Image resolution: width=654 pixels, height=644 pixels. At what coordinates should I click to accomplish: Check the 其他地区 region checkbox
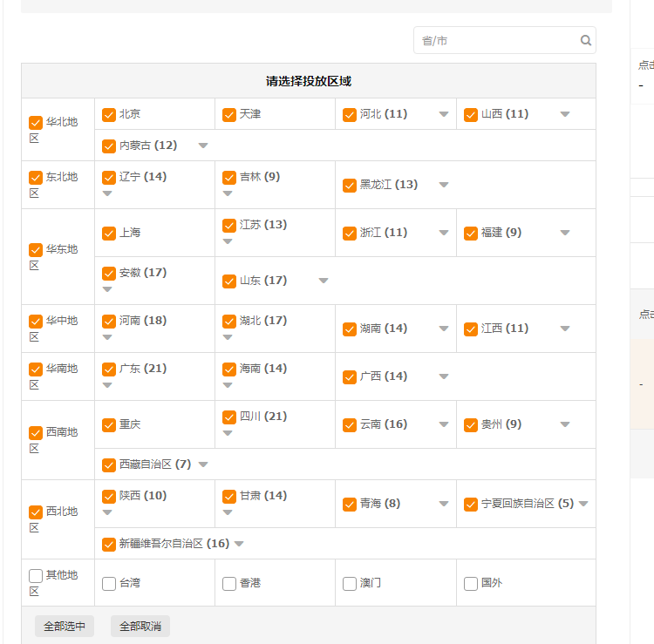[x=36, y=576]
